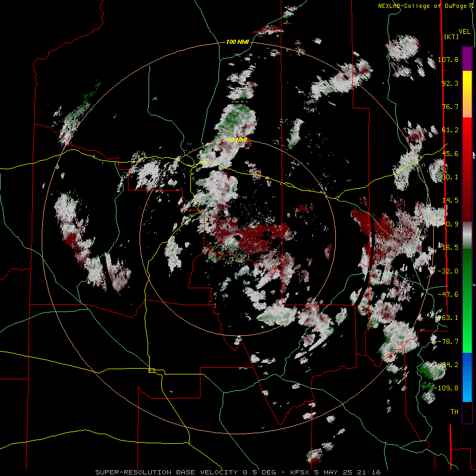This screenshot has height=476, width=476.
Task: Select the -16.5 scale value
Action: (x=448, y=248)
